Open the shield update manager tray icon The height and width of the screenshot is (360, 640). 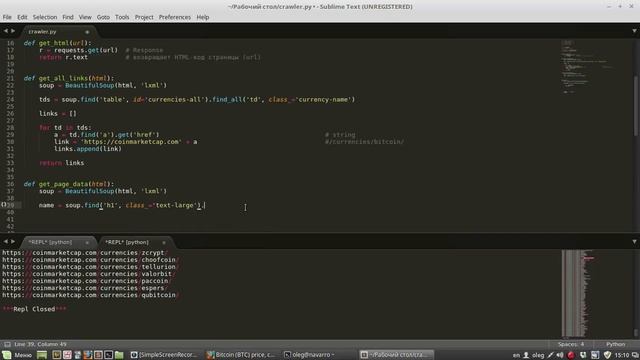tap(607, 355)
